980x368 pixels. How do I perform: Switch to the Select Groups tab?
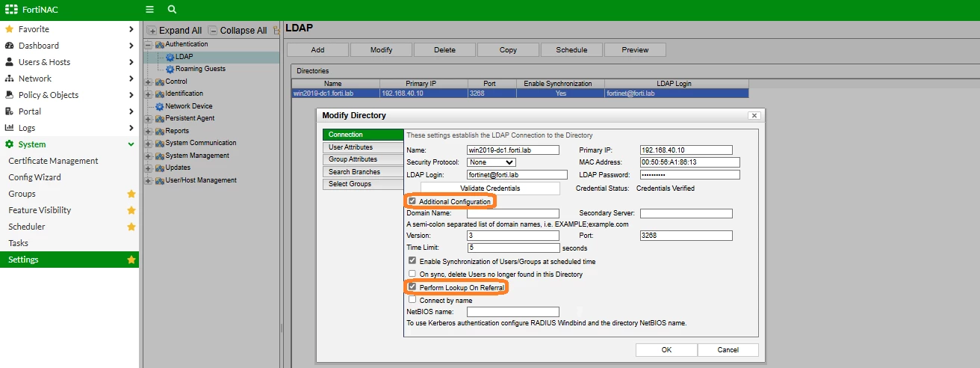click(362, 184)
